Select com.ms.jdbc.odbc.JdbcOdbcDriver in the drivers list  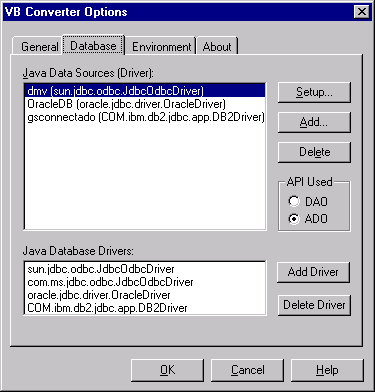[x=145, y=282]
